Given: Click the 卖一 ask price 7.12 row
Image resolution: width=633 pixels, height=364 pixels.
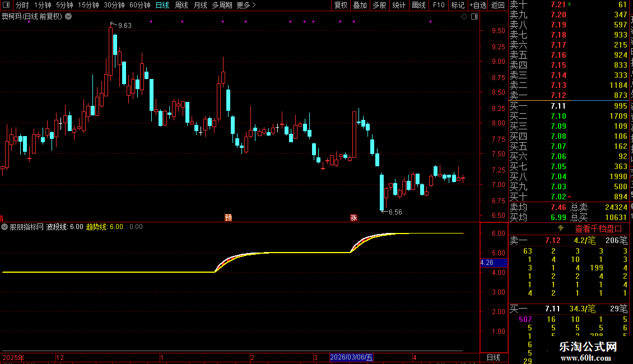Looking at the screenshot, I should pyautogui.click(x=569, y=96).
